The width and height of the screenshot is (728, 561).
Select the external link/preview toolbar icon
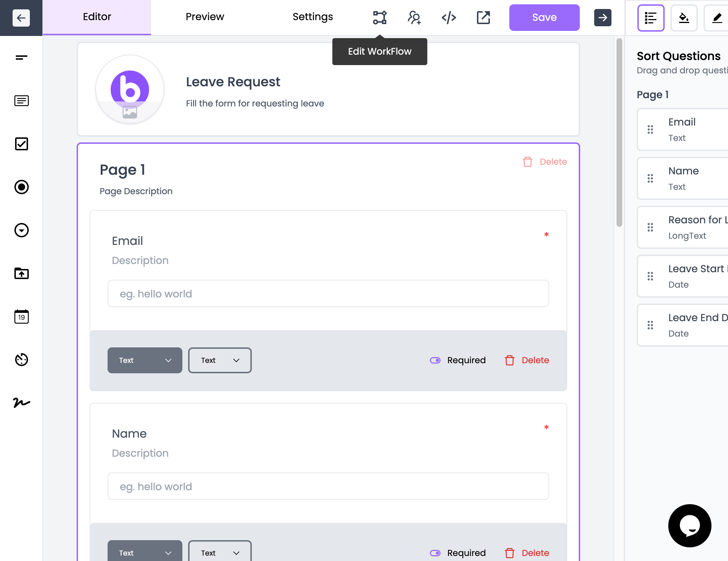tap(483, 17)
